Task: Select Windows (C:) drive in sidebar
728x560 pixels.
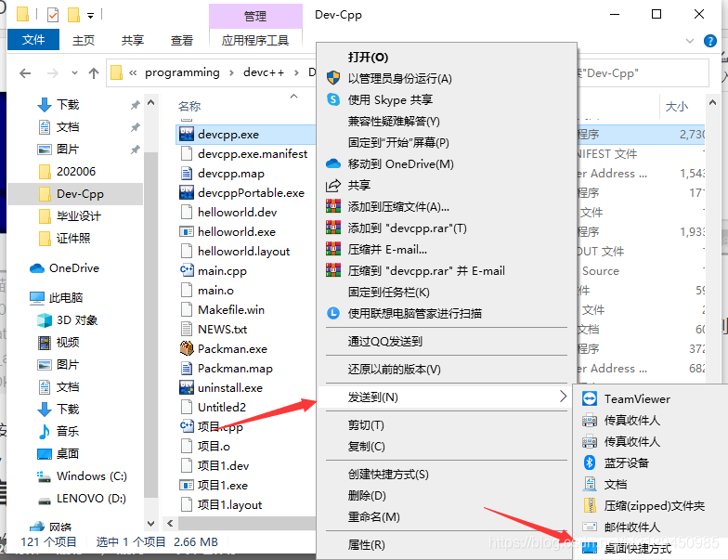Action: click(82, 475)
